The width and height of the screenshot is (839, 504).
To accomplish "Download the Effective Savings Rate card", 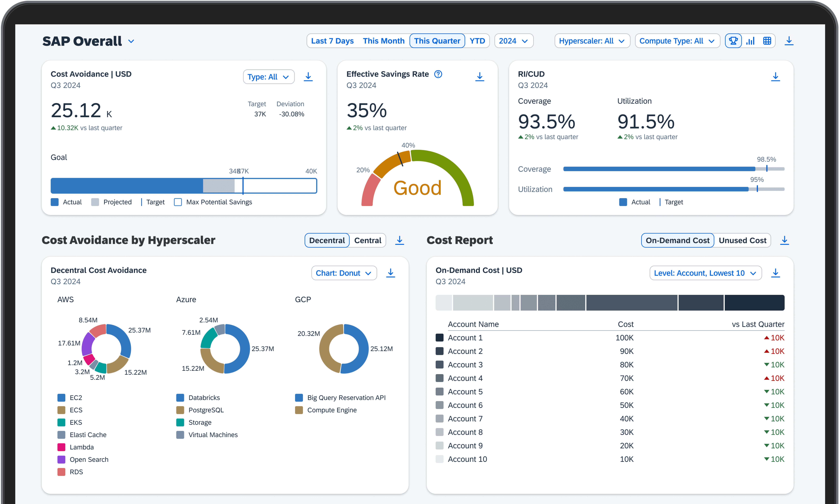I will point(479,76).
